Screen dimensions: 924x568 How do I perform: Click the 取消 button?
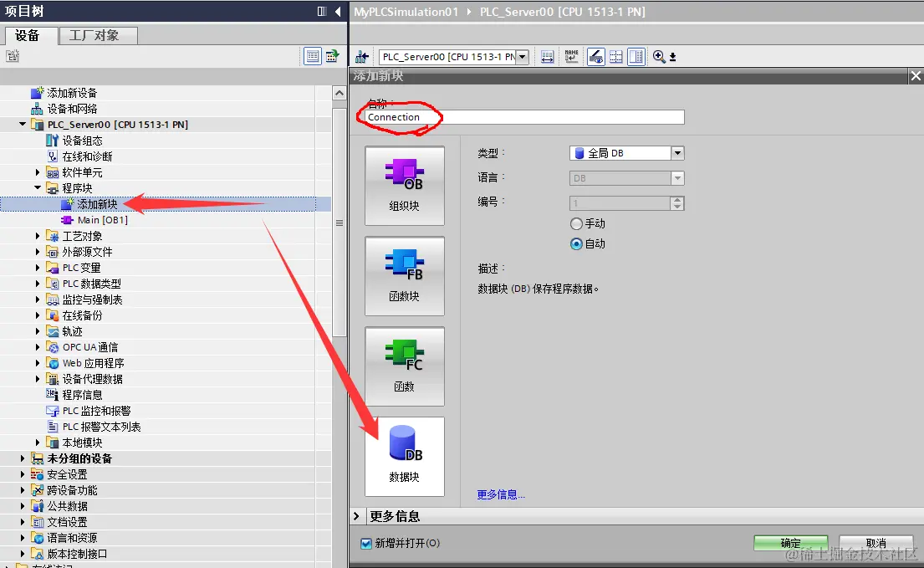(x=876, y=543)
